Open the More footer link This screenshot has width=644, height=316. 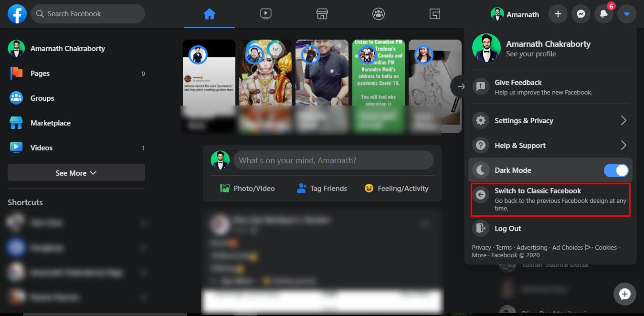479,255
